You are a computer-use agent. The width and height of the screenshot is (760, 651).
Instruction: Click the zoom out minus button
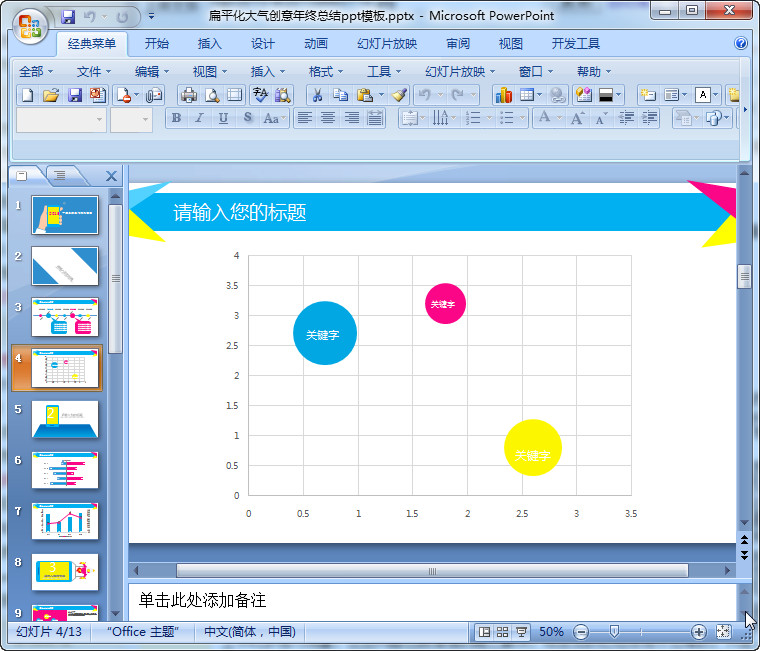(x=581, y=632)
